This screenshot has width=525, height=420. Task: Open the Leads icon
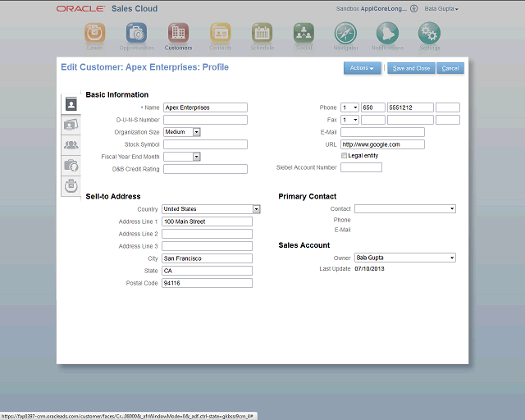click(95, 33)
